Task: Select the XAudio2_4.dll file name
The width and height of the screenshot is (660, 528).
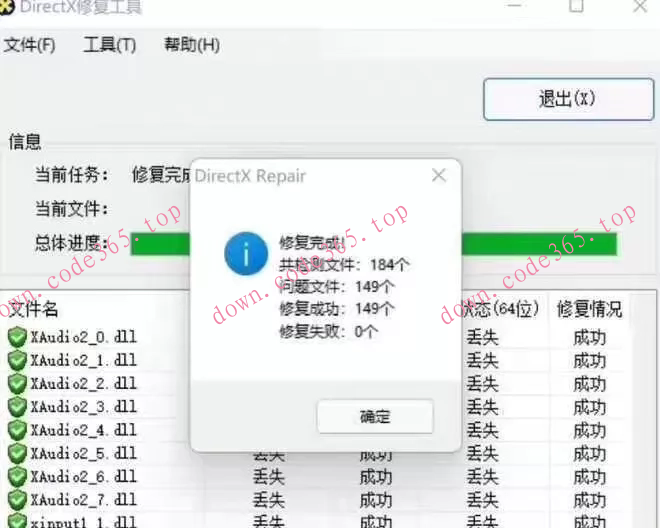Action: (83, 430)
